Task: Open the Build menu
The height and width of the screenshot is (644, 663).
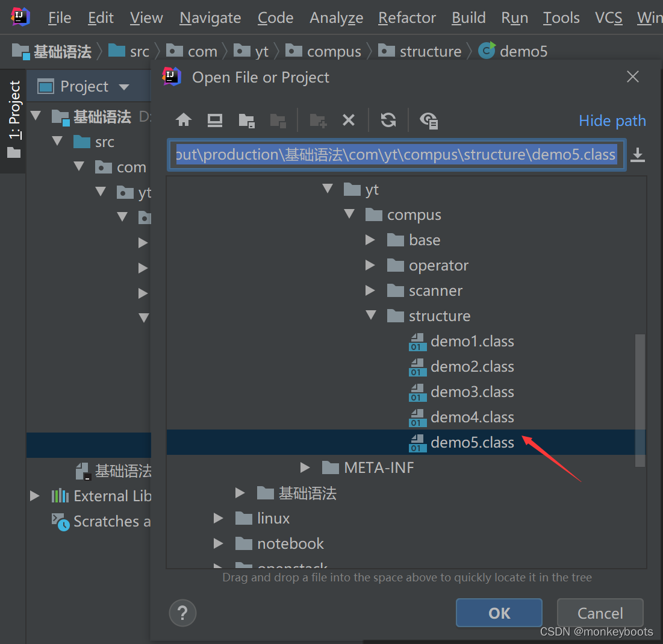Action: (x=468, y=17)
